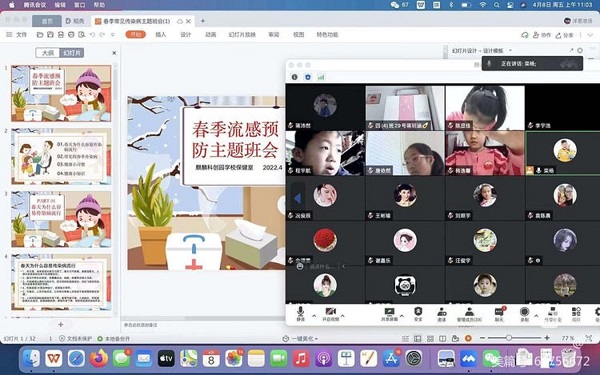Expand the recording options arrow
Image resolution: width=600 pixels, height=375 pixels.
point(536,316)
